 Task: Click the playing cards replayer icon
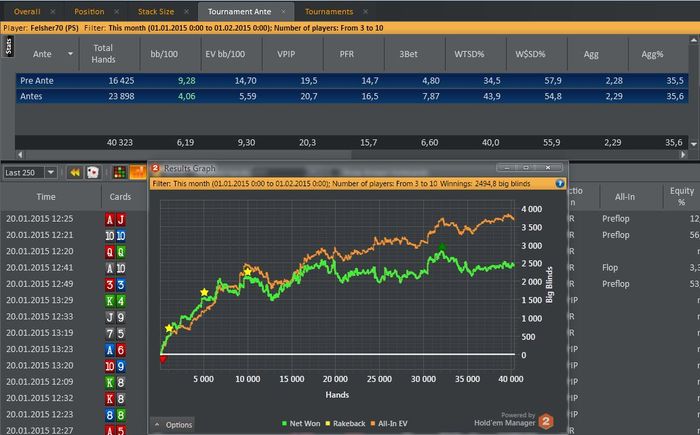click(92, 172)
